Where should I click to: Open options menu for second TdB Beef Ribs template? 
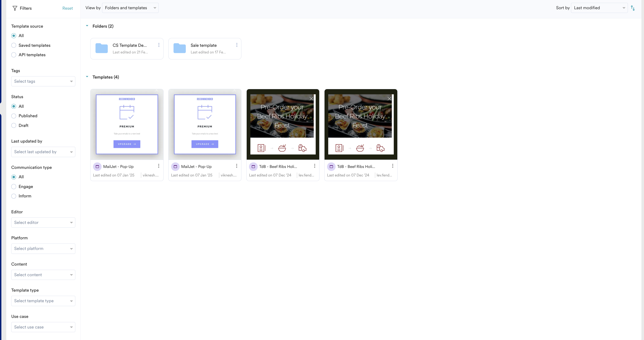point(392,166)
